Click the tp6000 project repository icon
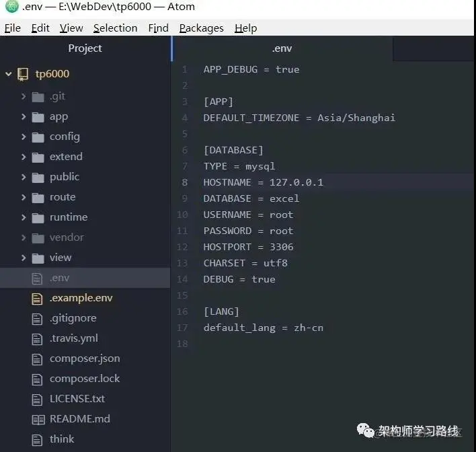The width and height of the screenshot is (476, 452). click(x=23, y=74)
